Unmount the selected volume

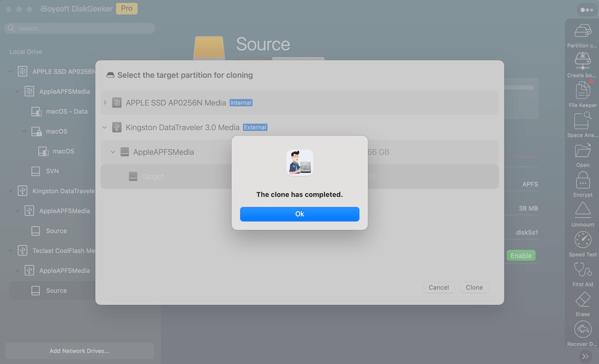coord(582,210)
